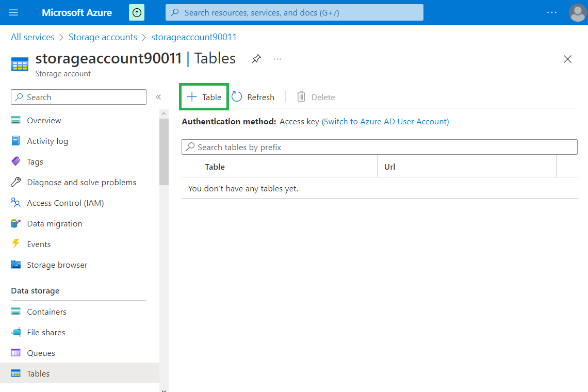Click the 'Data storage' section heading

click(x=35, y=291)
